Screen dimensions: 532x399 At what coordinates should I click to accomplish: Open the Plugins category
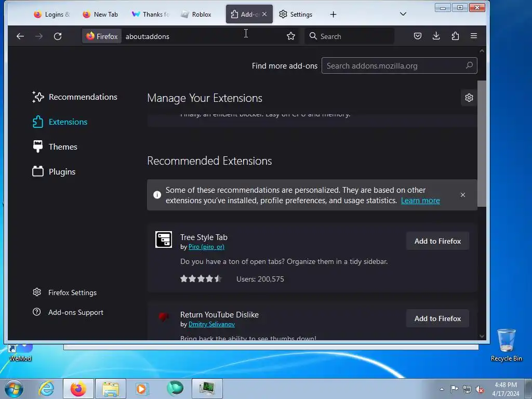click(x=54, y=171)
